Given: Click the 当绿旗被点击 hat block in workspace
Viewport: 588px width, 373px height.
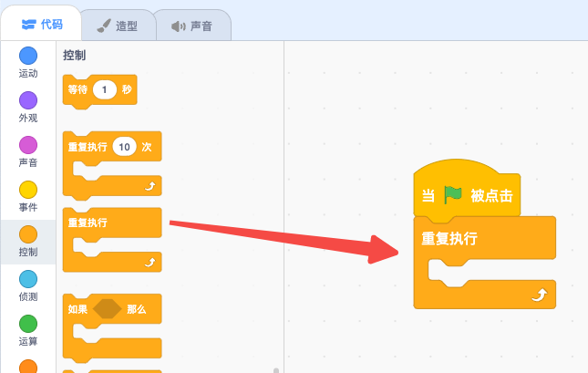Looking at the screenshot, I should 467,189.
